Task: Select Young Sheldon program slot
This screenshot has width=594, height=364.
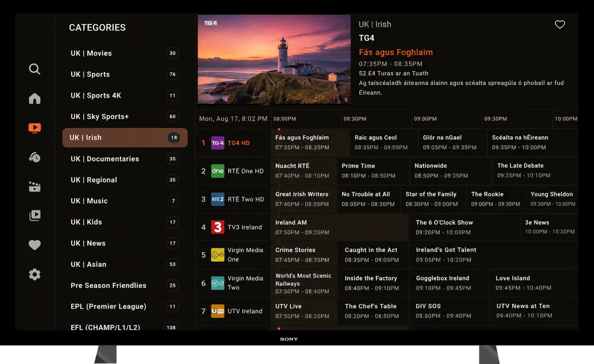Action: coord(552,199)
